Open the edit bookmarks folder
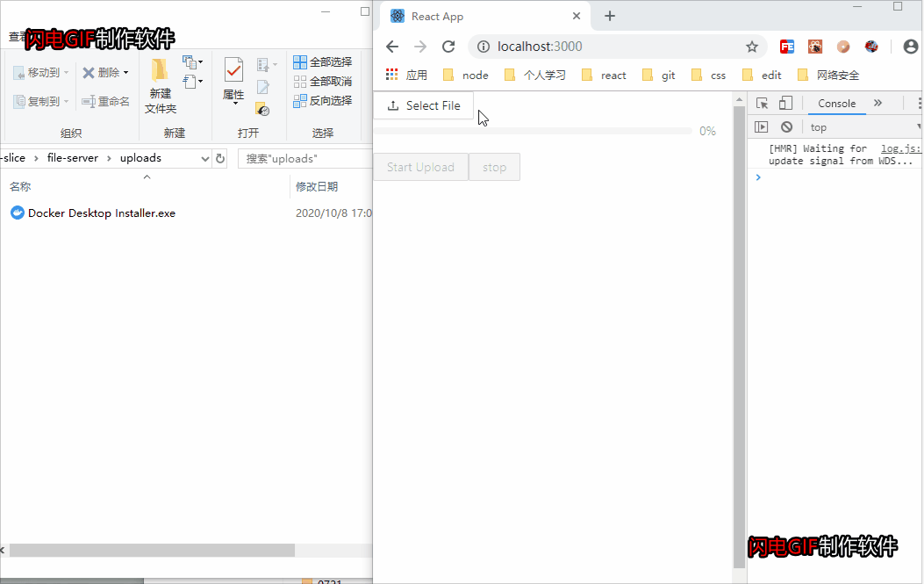924x584 pixels. pyautogui.click(x=762, y=75)
